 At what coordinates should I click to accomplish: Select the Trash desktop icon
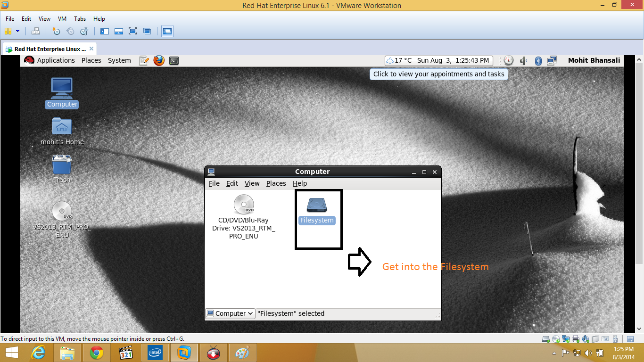coord(62,169)
